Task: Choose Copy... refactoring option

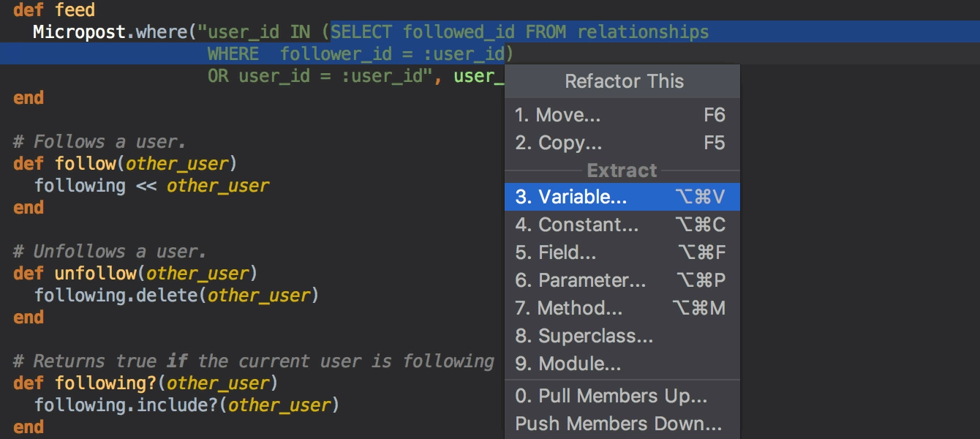Action: 622,143
